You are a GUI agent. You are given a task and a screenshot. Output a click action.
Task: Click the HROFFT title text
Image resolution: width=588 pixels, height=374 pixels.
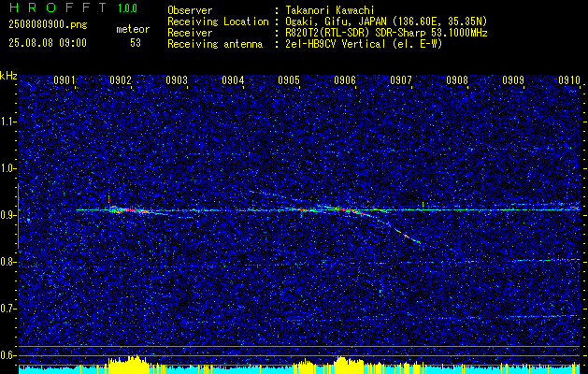58,7
